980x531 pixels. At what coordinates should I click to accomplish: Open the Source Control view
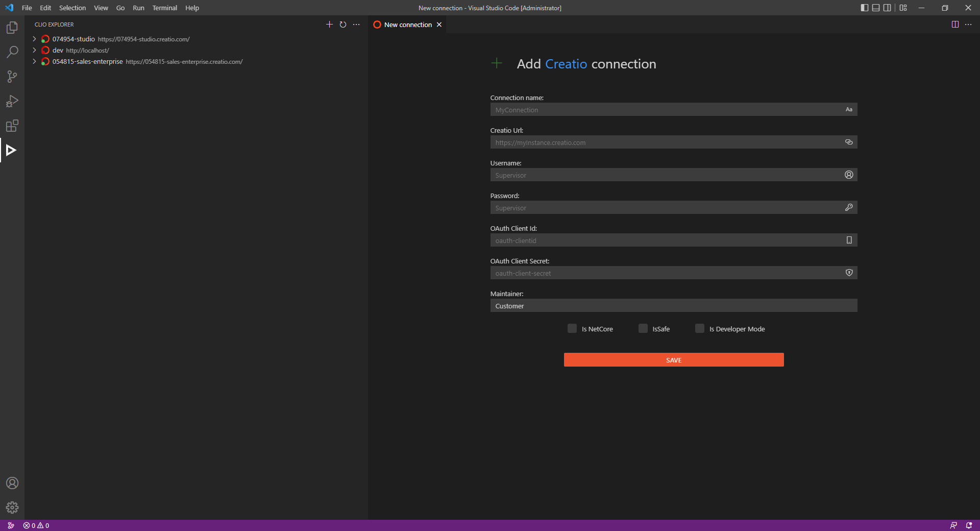12,77
